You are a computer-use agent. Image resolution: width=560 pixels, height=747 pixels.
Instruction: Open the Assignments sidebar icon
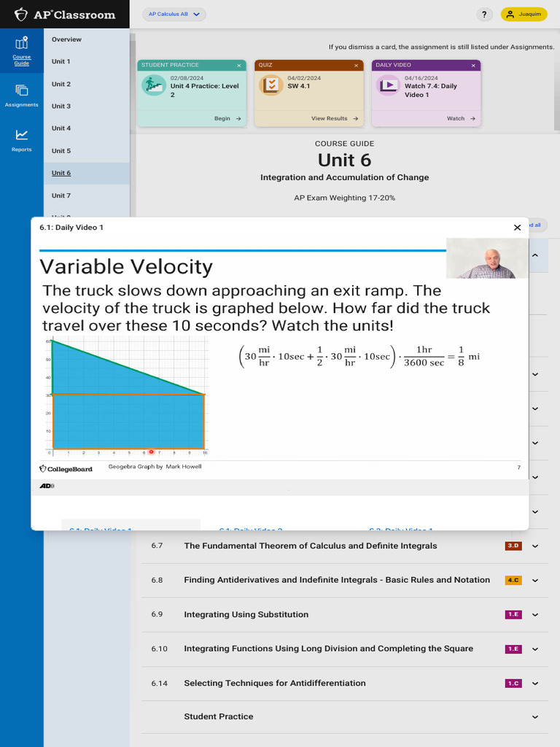pos(21,91)
